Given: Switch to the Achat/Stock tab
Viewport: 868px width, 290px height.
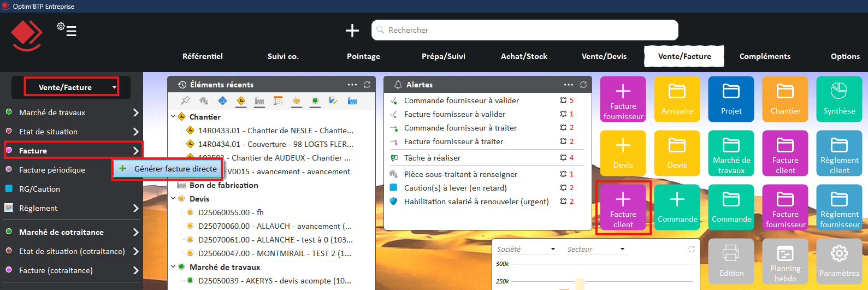Looking at the screenshot, I should pos(523,56).
